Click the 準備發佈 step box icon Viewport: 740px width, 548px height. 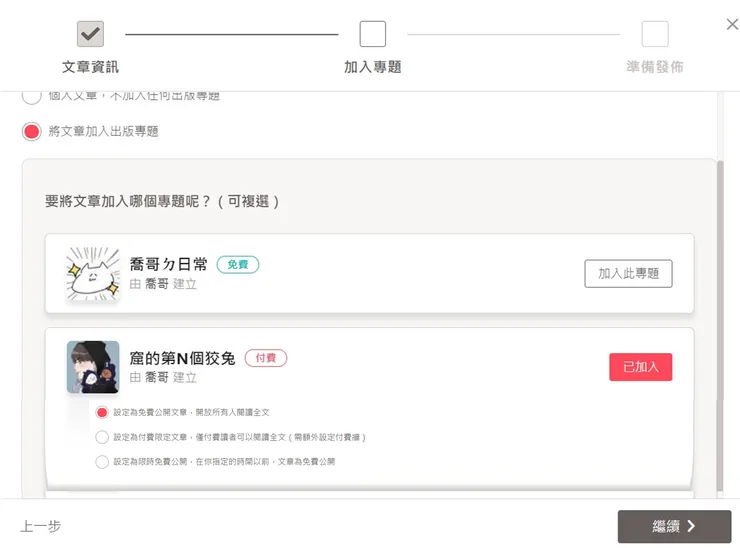[x=655, y=34]
